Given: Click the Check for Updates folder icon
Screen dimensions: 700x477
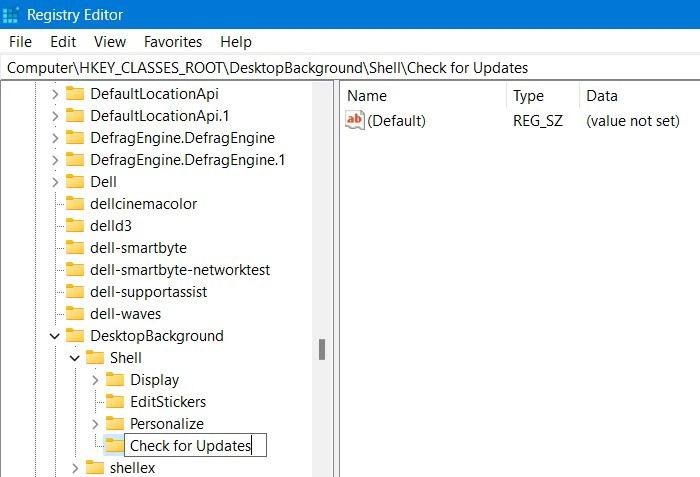Looking at the screenshot, I should pos(114,445).
